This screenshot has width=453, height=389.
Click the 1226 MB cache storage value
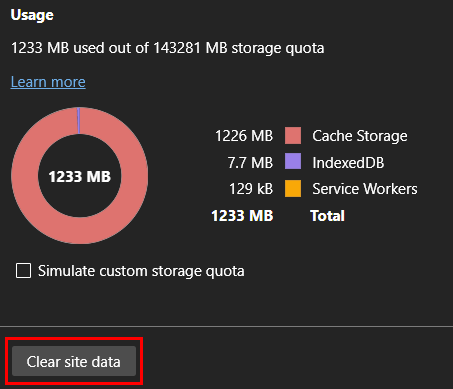click(244, 136)
